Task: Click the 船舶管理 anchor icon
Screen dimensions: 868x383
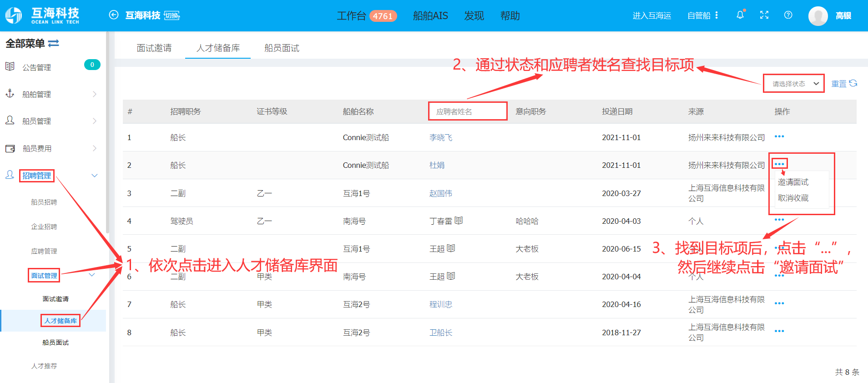Action: tap(10, 93)
